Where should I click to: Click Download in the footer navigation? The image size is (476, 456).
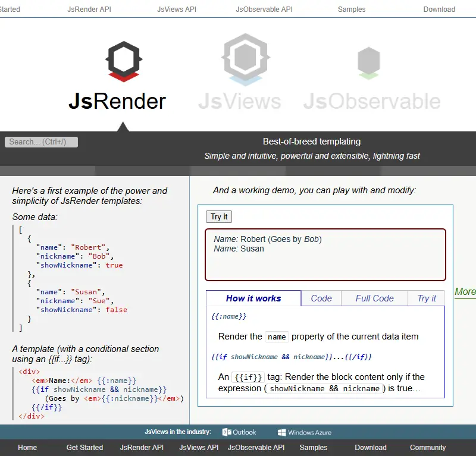click(371, 448)
